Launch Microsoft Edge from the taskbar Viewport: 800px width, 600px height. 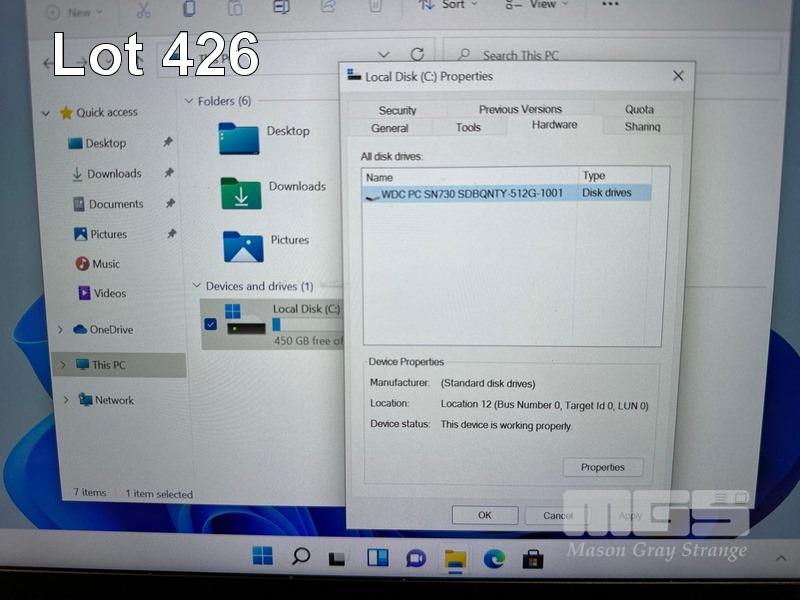point(494,558)
